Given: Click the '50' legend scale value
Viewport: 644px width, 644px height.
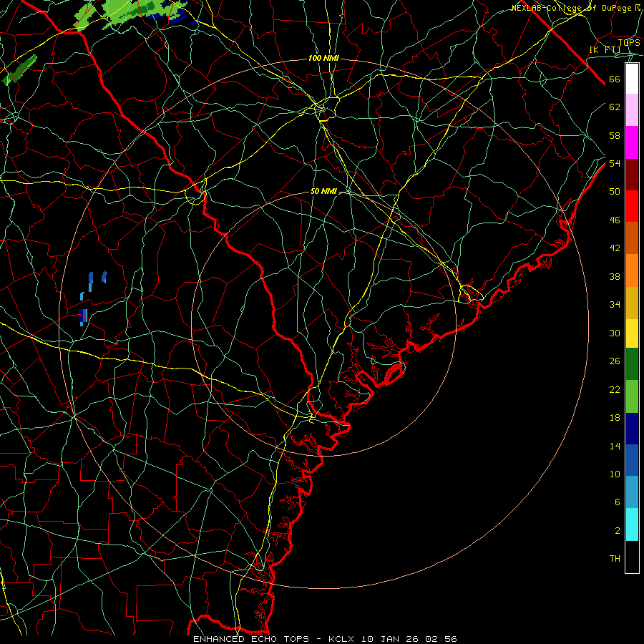Looking at the screenshot, I should [x=615, y=192].
